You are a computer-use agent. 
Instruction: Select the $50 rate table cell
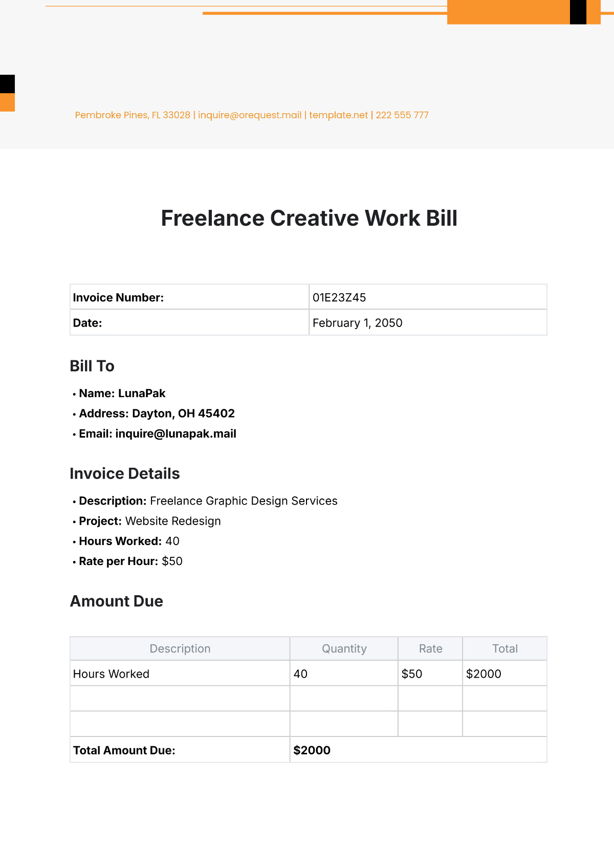430,673
